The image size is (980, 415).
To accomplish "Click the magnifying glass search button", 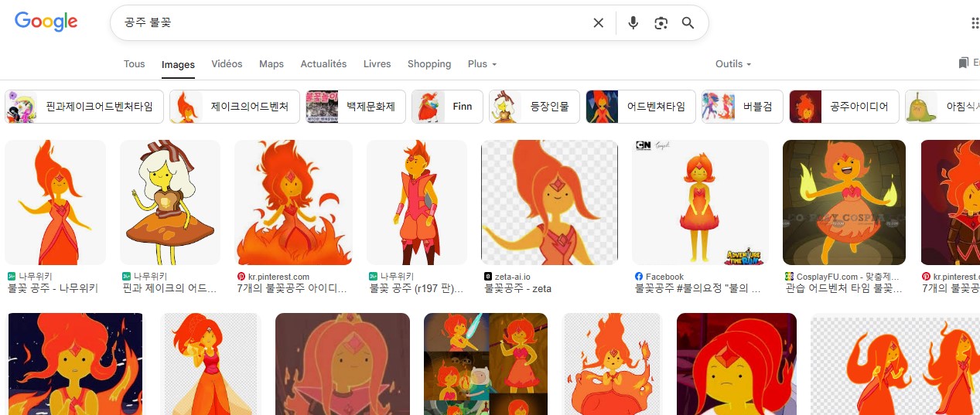I will 688,23.
